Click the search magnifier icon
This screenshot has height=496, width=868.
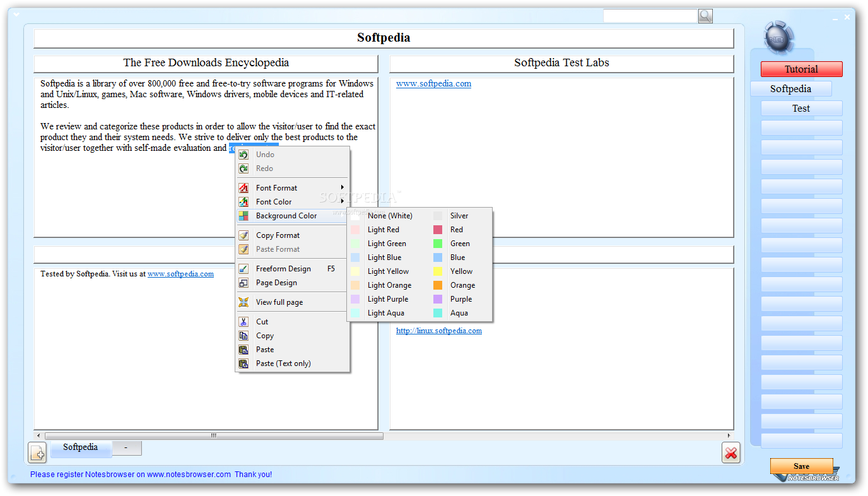[x=705, y=16]
